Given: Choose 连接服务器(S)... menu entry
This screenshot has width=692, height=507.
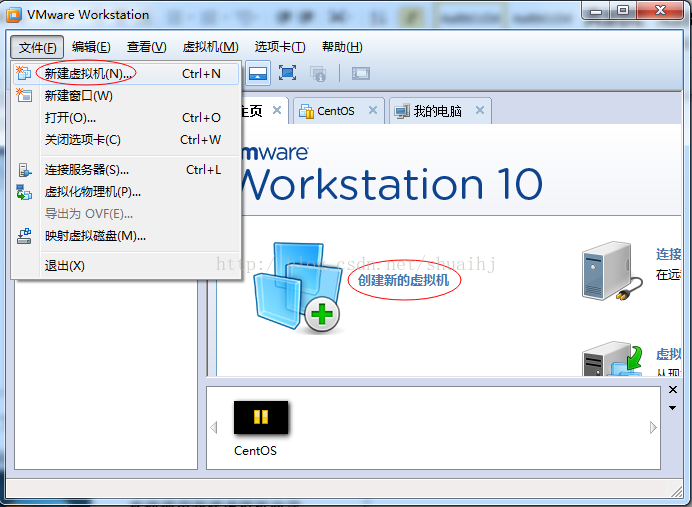Looking at the screenshot, I should [126, 170].
